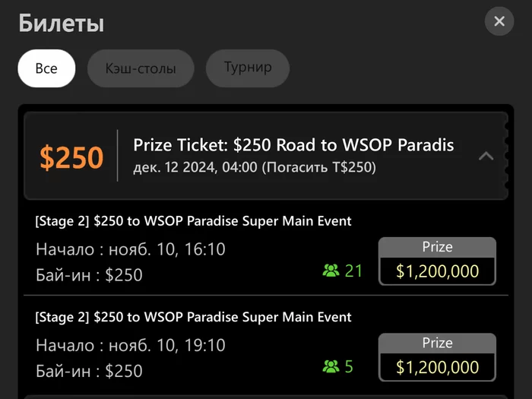Open the 19:10 Stage 2 tournament title

[x=193, y=317]
